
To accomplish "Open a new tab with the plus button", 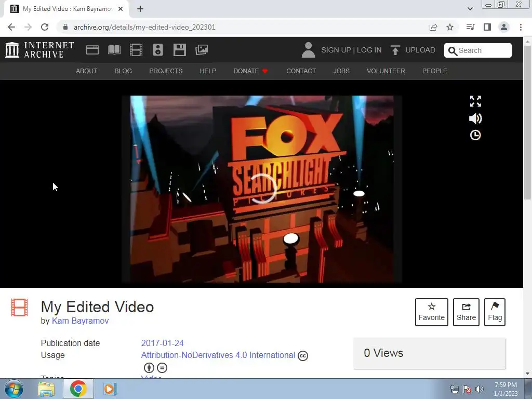I will click(140, 9).
